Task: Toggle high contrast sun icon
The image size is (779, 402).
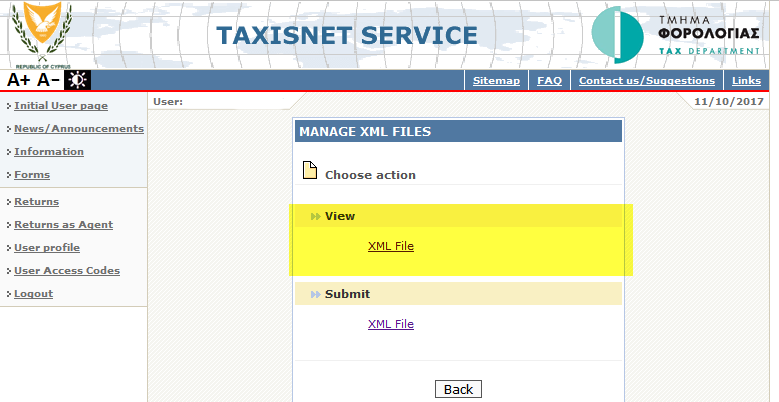Action: [x=78, y=80]
